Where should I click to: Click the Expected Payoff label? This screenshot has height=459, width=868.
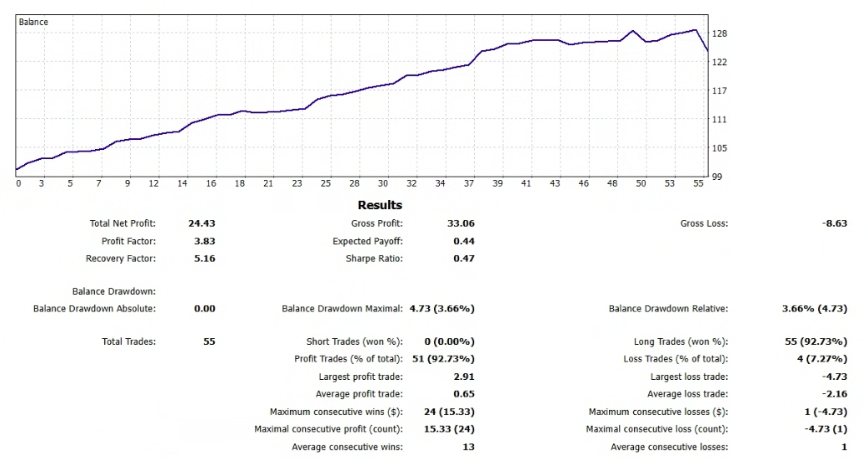point(367,241)
